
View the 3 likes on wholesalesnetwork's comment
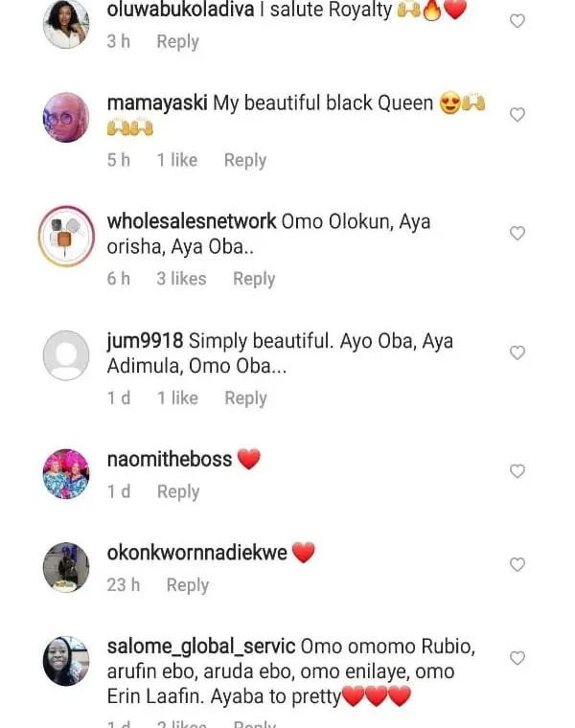181,279
